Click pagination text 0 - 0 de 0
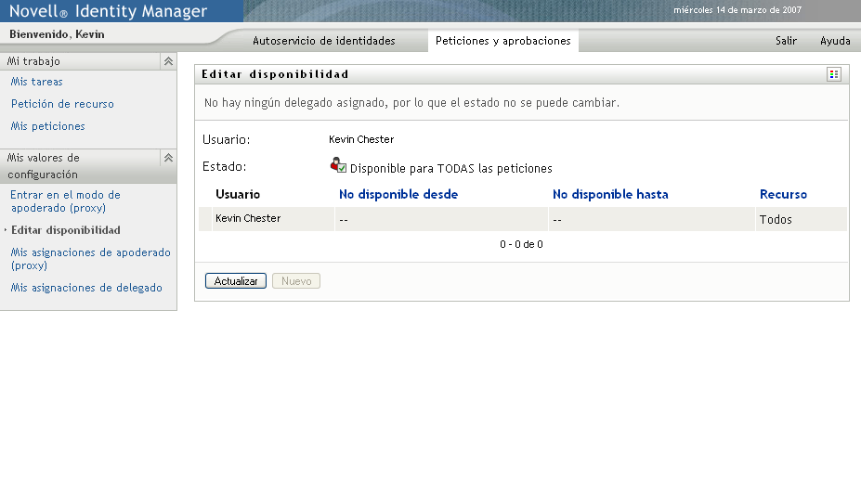Viewport: 861px width, 504px height. (x=522, y=244)
